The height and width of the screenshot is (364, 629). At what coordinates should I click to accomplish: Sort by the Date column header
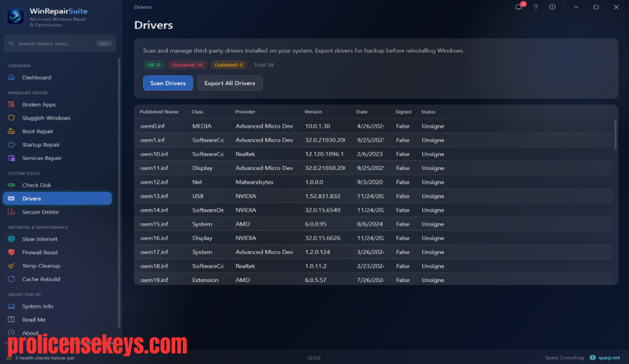(x=362, y=112)
